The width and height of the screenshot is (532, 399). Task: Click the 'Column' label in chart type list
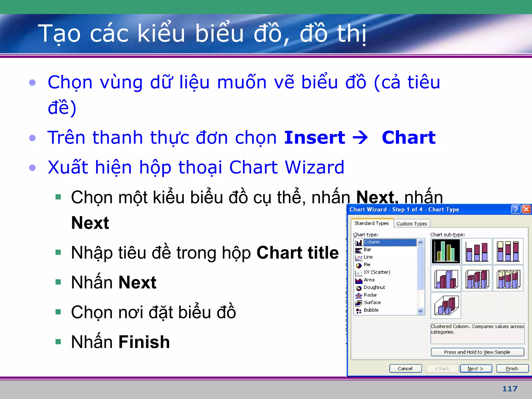click(x=372, y=242)
